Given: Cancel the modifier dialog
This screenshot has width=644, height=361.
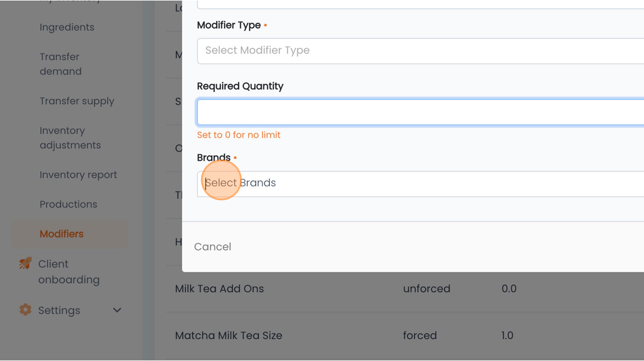Looking at the screenshot, I should point(213,247).
